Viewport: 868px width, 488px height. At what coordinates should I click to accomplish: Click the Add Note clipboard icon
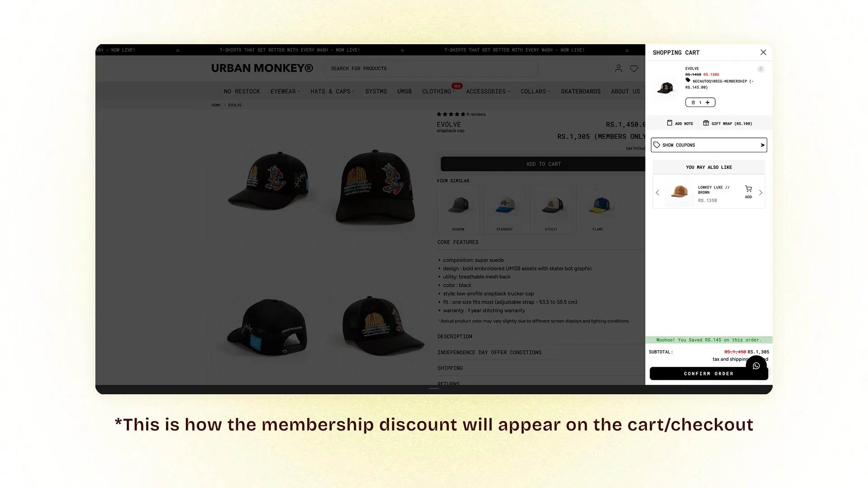(669, 123)
